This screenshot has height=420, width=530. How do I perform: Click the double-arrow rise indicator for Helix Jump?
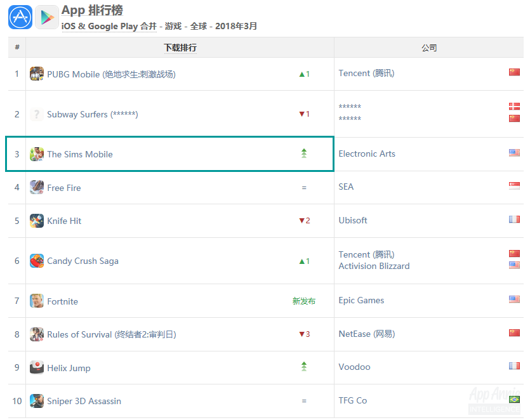[304, 366]
